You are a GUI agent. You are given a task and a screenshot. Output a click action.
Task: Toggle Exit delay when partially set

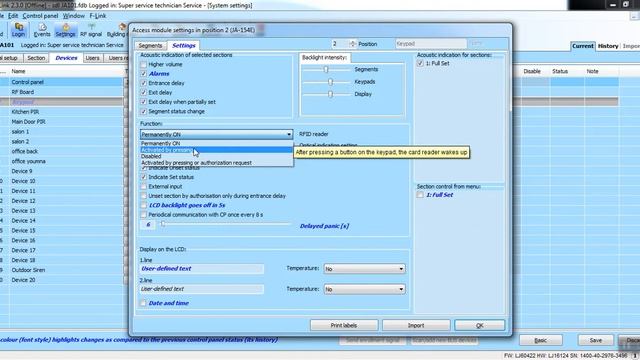coord(143,102)
